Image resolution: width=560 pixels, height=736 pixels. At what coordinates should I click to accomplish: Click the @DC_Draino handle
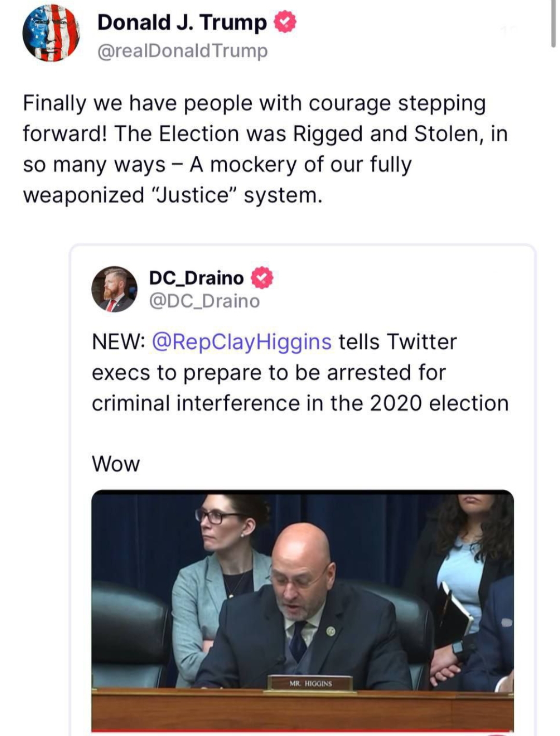click(204, 301)
